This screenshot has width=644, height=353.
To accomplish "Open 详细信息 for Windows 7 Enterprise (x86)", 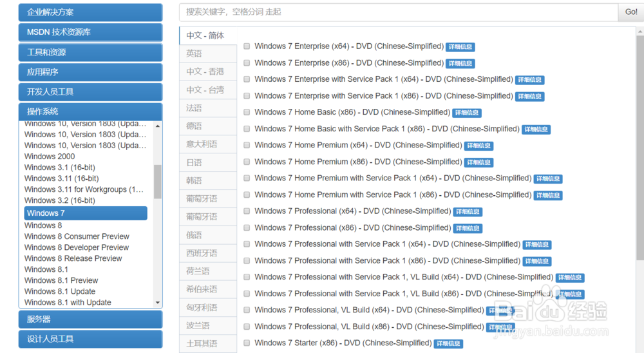I will coord(460,63).
